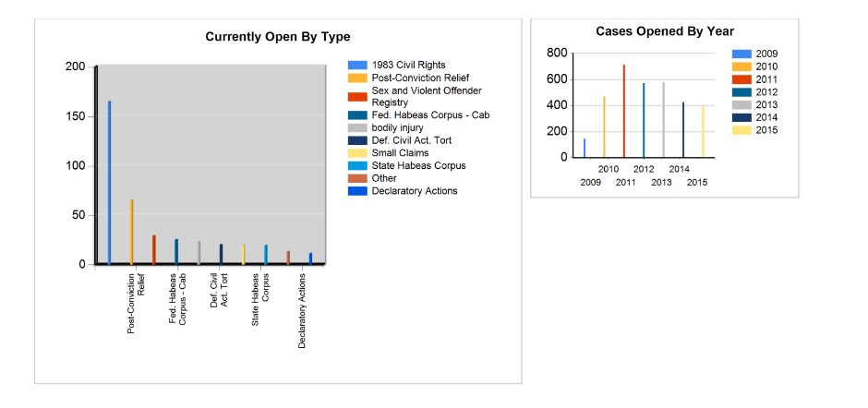Select the red Sex Offender Registry bar
Image resolution: width=868 pixels, height=408 pixels.
click(154, 249)
